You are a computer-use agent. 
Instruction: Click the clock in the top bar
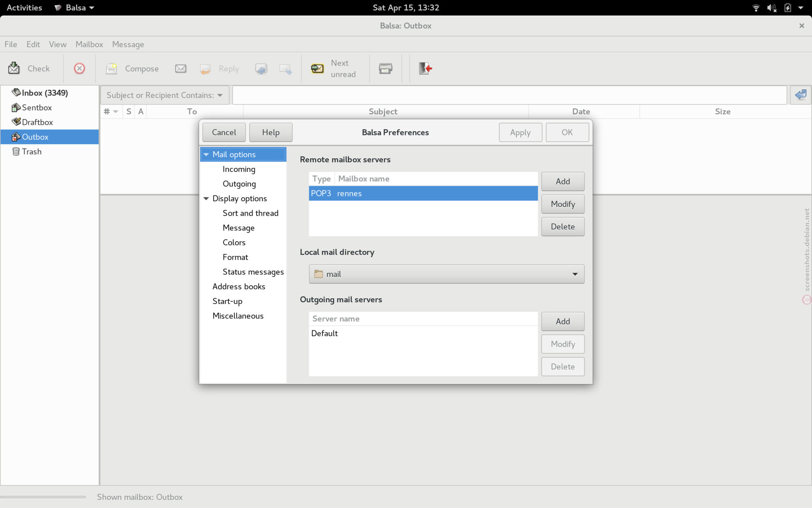406,8
